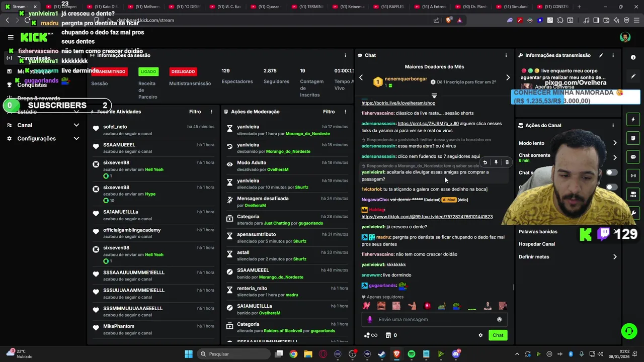Image resolution: width=644 pixels, height=362 pixels.
Task: Open Hospedar Canal
Action: point(537,244)
